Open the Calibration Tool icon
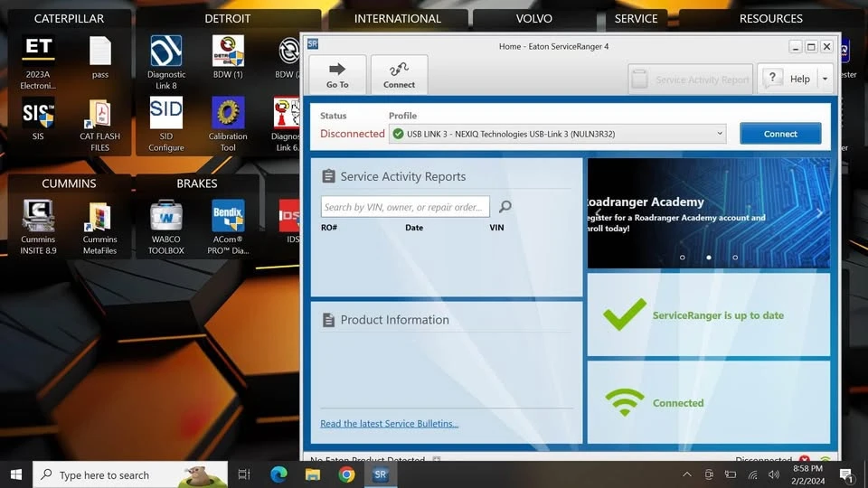Viewport: 868px width, 488px height. (x=228, y=125)
